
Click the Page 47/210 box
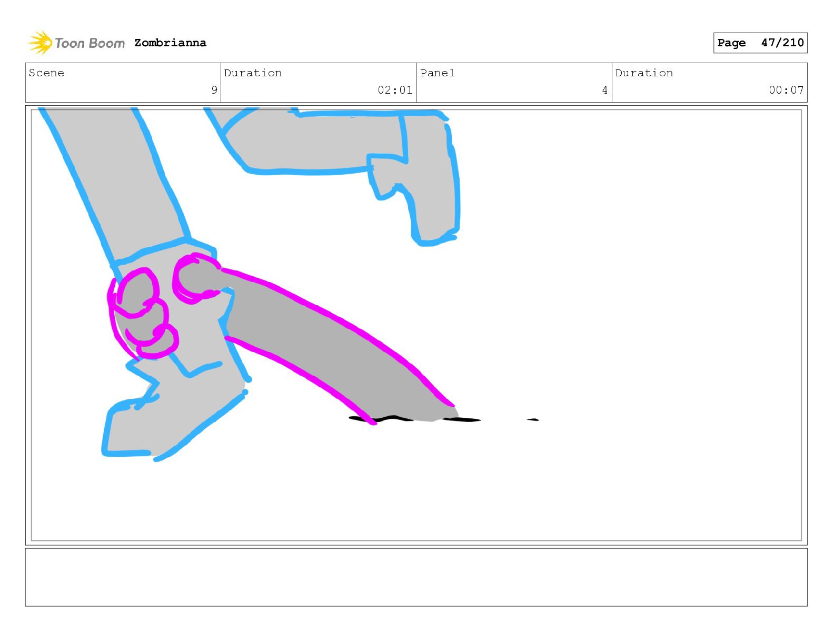[x=760, y=43]
